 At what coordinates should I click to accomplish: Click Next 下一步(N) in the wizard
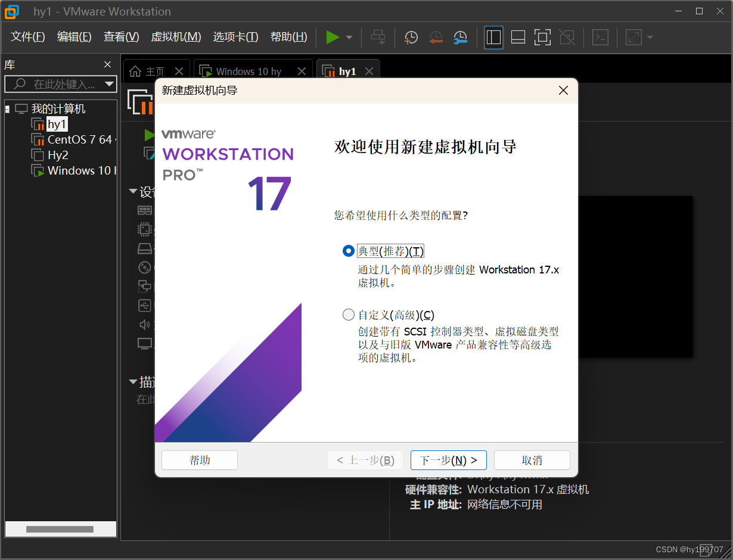449,461
